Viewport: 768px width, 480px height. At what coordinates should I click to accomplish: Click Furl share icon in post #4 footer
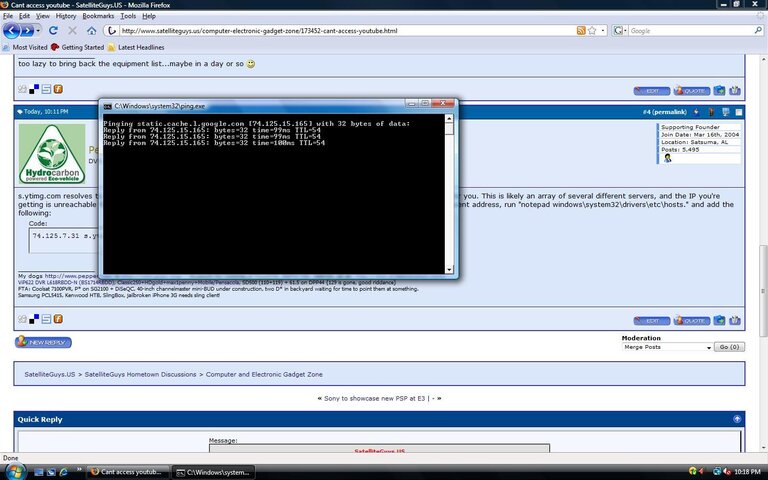[58, 319]
